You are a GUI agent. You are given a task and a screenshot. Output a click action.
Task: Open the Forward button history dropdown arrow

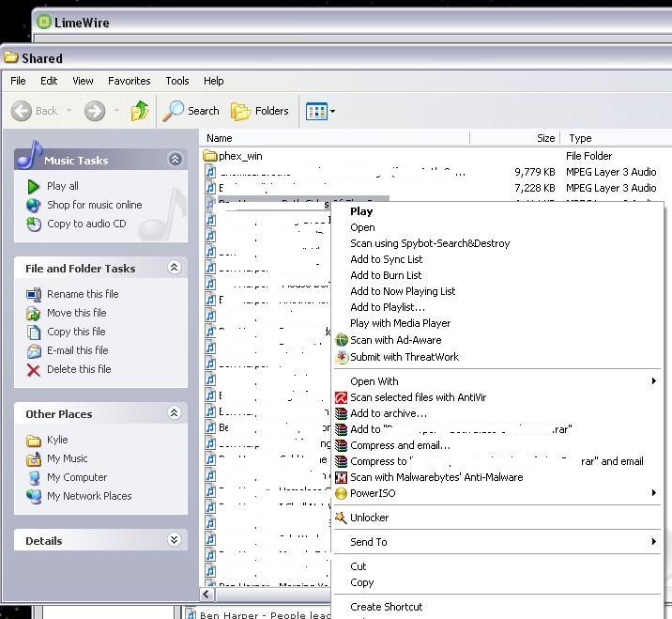116,111
